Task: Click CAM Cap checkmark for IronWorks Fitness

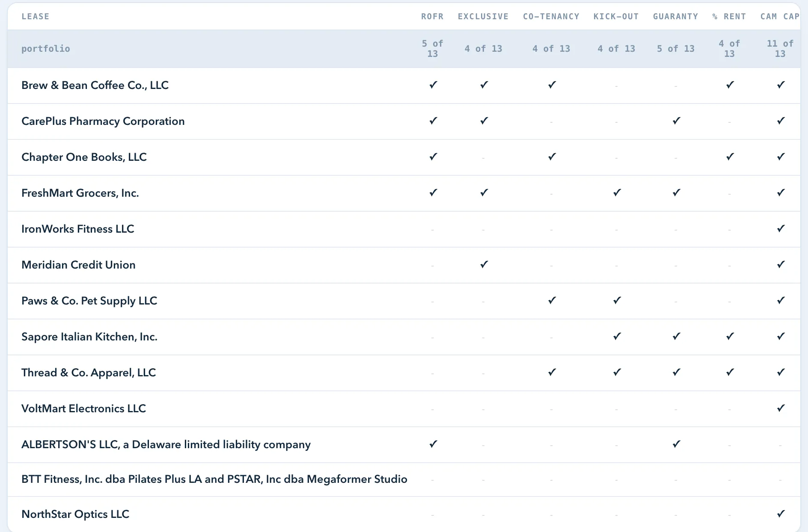Action: point(781,229)
